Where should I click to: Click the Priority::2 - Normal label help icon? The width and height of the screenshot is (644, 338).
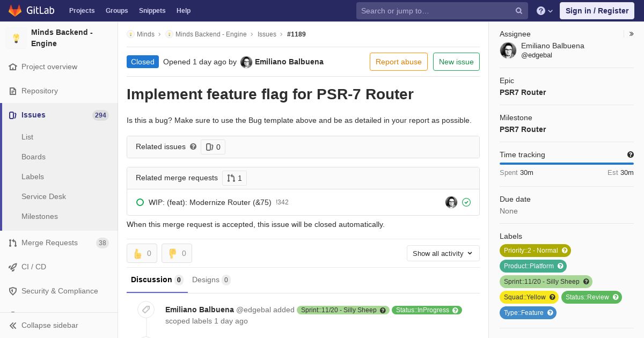[565, 251]
